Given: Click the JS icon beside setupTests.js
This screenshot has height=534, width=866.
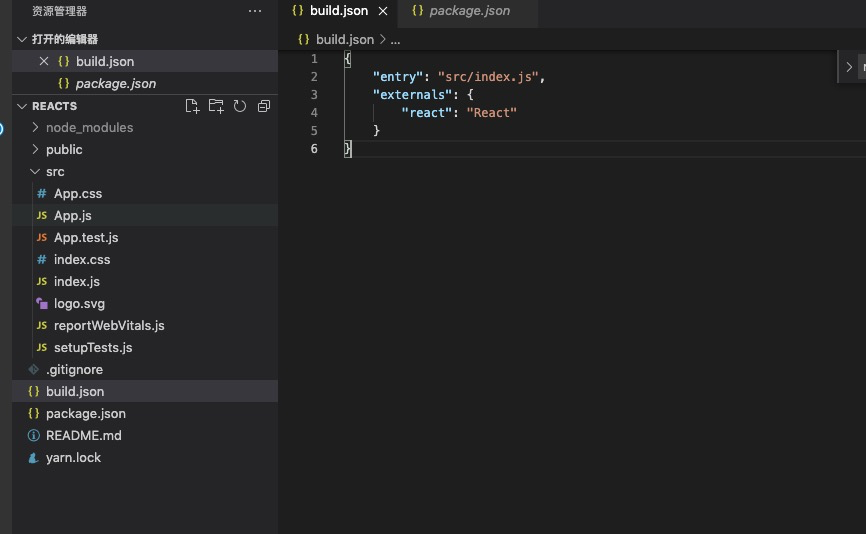Looking at the screenshot, I should pos(41,347).
